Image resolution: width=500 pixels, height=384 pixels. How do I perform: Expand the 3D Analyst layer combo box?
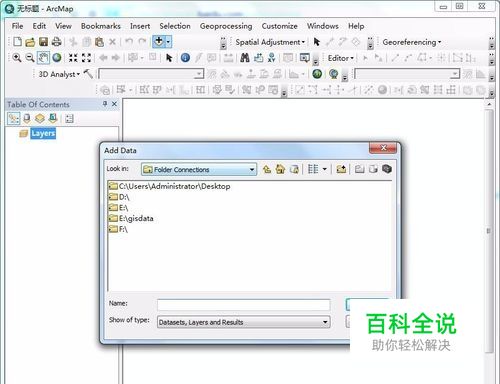pos(199,74)
